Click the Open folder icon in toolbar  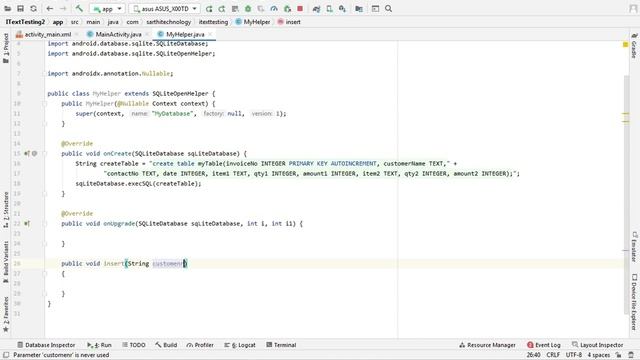(8, 9)
